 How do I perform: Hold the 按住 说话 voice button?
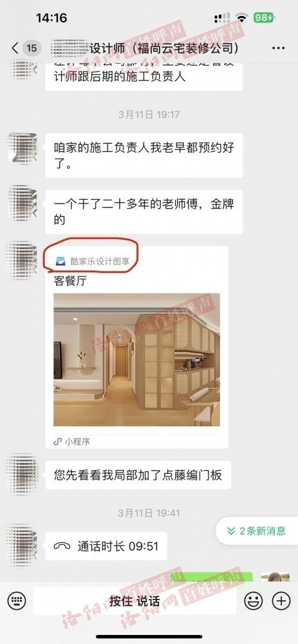click(135, 601)
